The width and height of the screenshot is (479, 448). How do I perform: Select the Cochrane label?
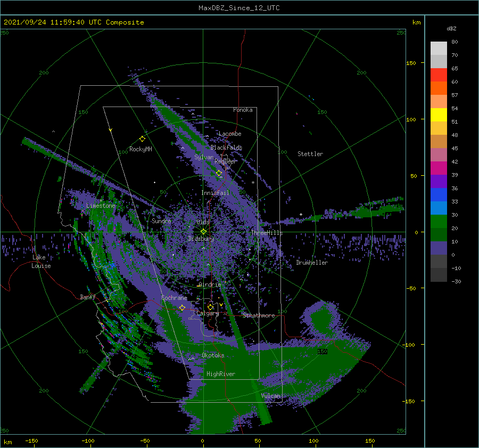(x=174, y=298)
